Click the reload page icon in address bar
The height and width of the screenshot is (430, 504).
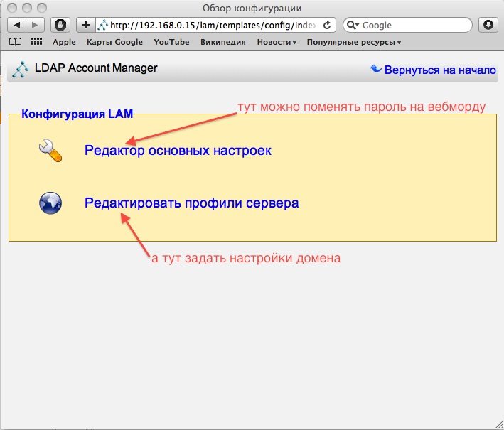tap(327, 25)
